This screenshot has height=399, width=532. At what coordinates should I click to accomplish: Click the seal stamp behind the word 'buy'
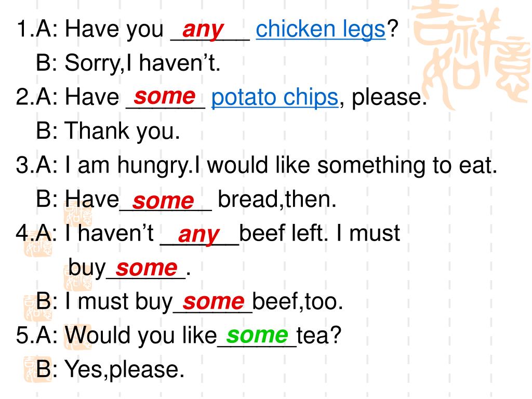pyautogui.click(x=78, y=276)
